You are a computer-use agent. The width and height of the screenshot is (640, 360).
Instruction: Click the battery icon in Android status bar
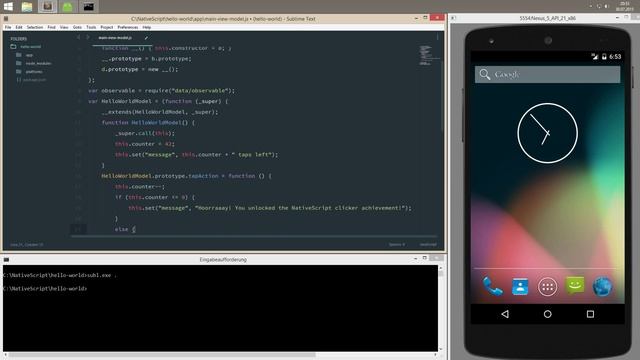pyautogui.click(x=604, y=57)
